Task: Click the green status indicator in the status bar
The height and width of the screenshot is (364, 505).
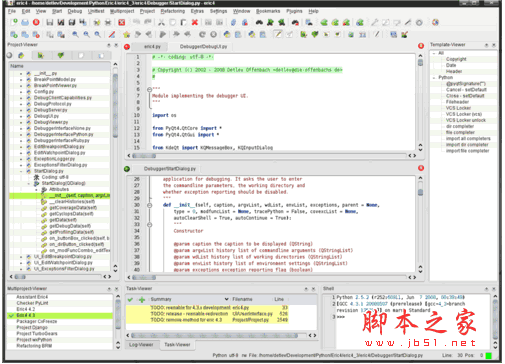Action: point(489,355)
